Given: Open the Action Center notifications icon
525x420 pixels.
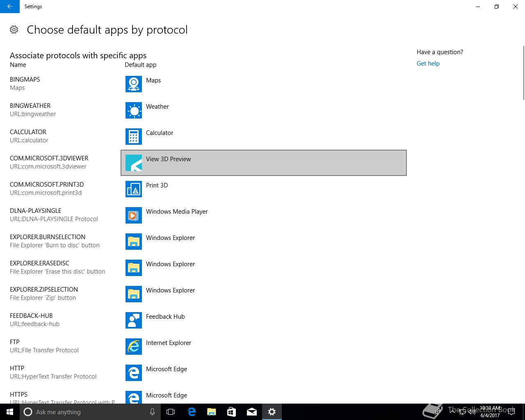Looking at the screenshot, I should (x=511, y=412).
